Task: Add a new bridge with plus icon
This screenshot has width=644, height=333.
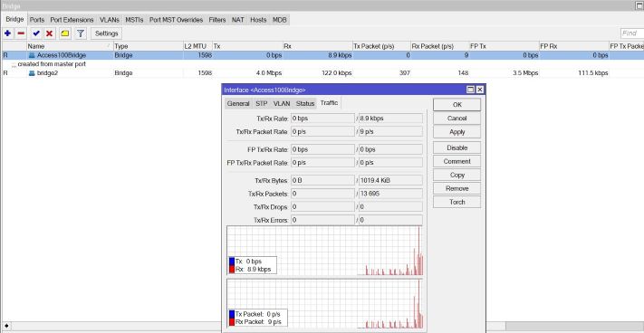Action: [7, 33]
